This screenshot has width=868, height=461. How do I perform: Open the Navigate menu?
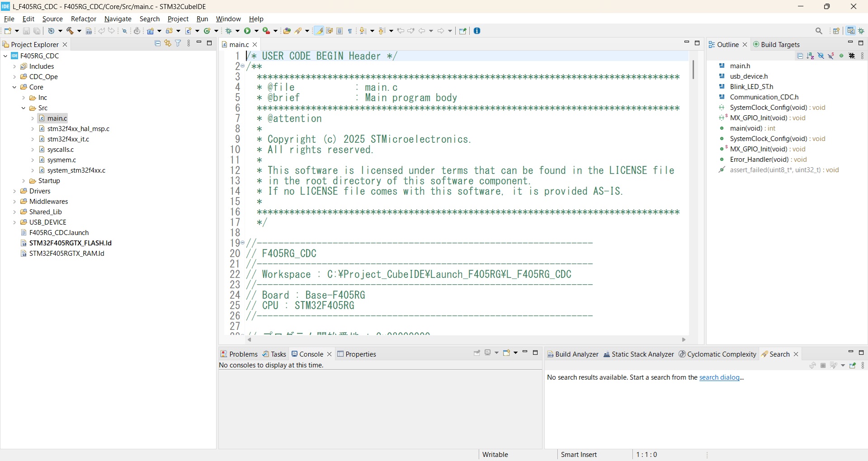(x=118, y=19)
